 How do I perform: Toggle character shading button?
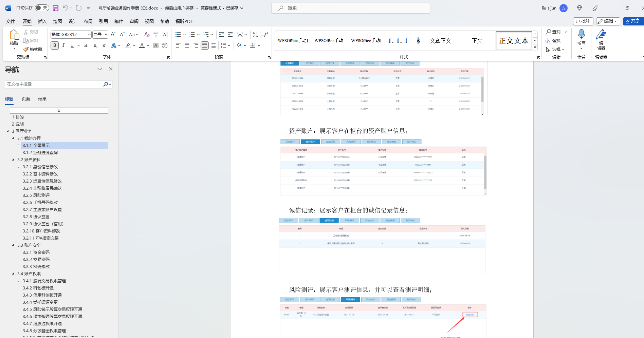(156, 45)
